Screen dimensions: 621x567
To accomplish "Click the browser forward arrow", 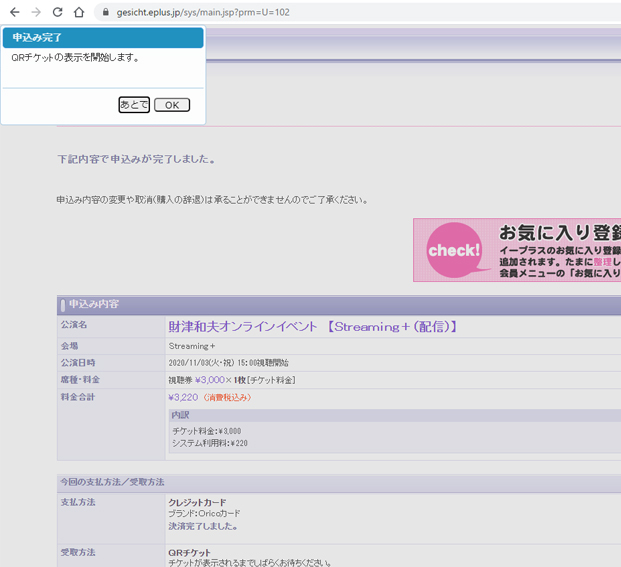I will 36,12.
